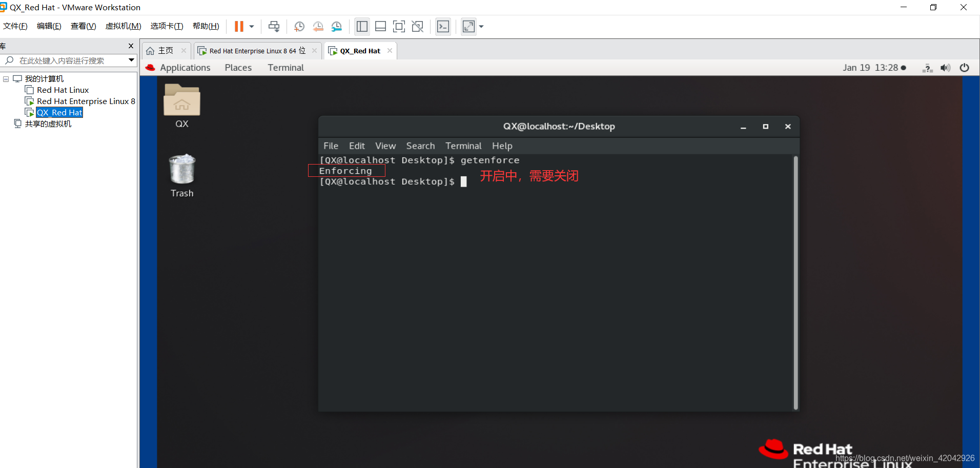This screenshot has width=980, height=468.
Task: Close the QX_Red Hat tab
Action: (x=390, y=50)
